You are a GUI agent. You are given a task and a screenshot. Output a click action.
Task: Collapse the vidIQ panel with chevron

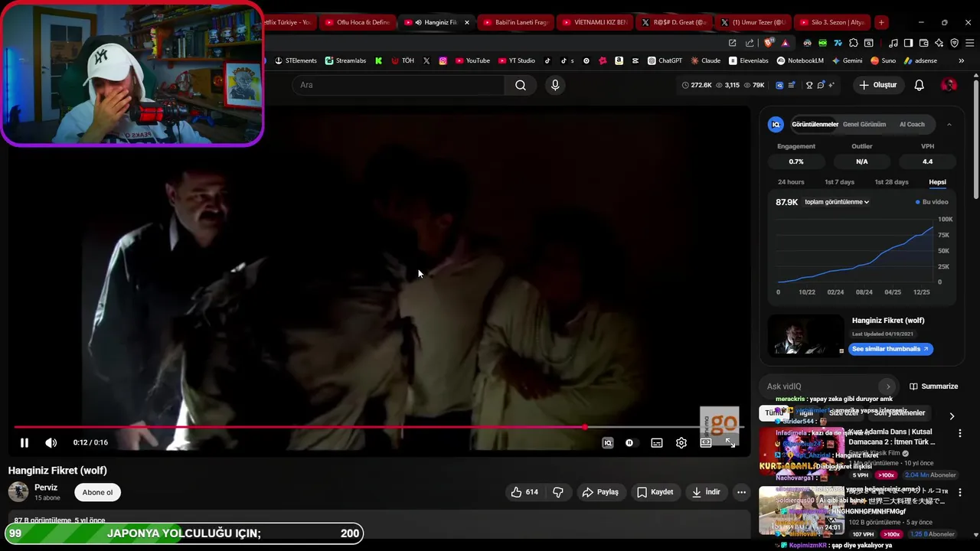[949, 124]
